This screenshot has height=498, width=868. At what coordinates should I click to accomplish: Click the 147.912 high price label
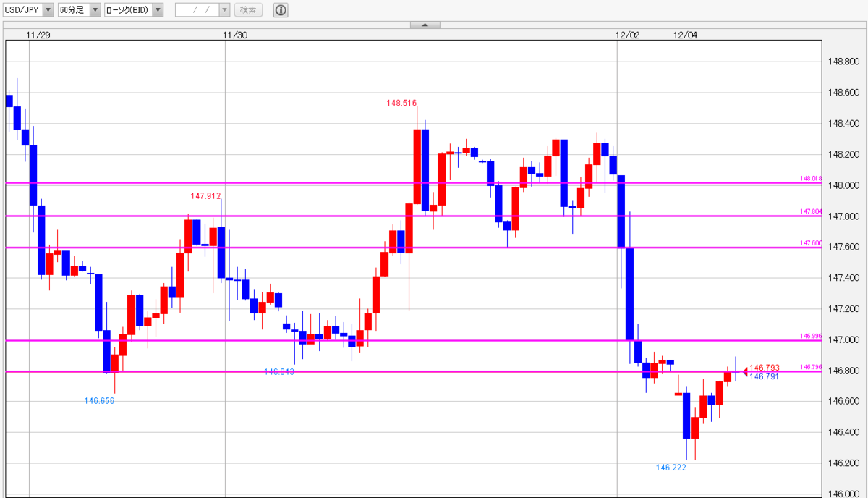pos(206,195)
